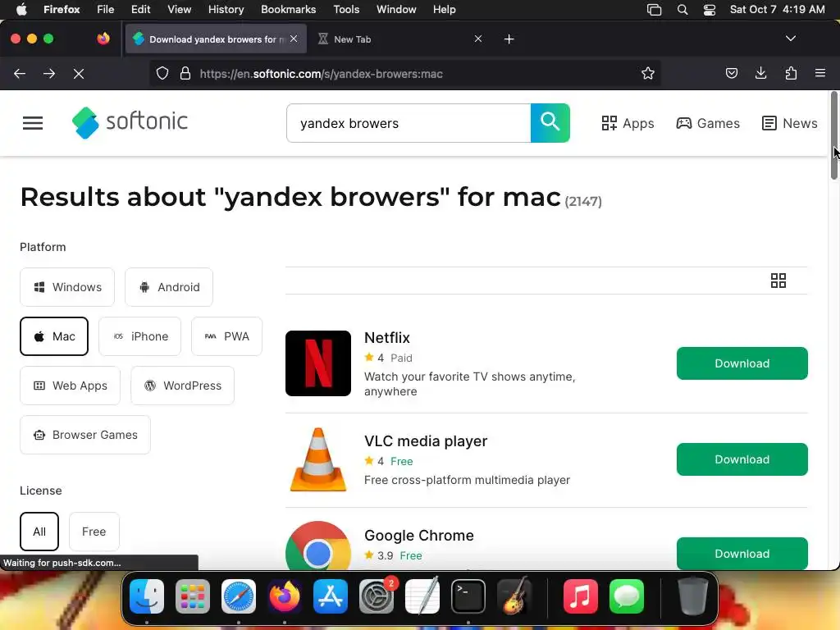840x630 pixels.
Task: Switch results to grid view
Action: click(778, 281)
